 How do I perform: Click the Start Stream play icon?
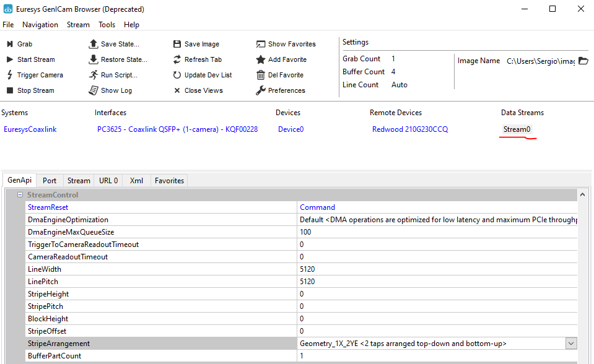[10, 59]
